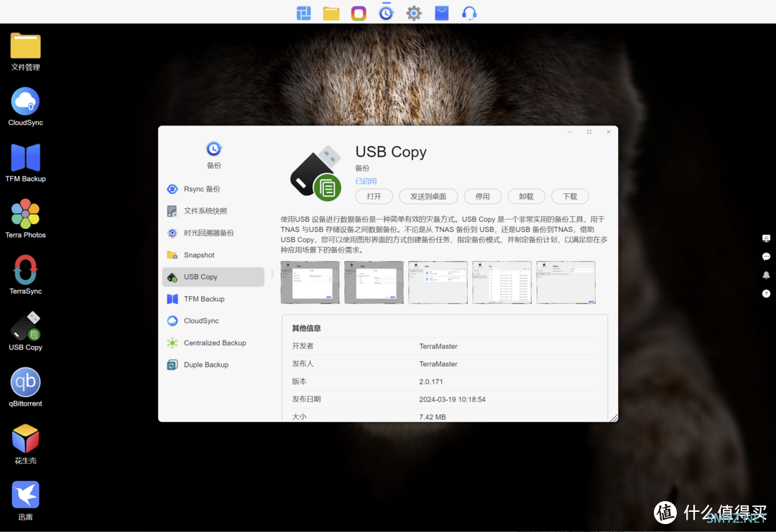Open notifications bell on right edge
Image resolution: width=776 pixels, height=532 pixels.
[x=766, y=275]
